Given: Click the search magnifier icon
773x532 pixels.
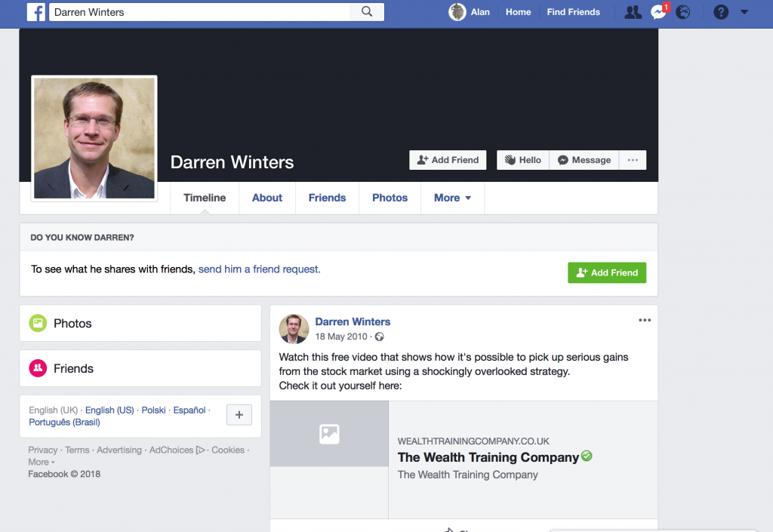Looking at the screenshot, I should coord(367,12).
